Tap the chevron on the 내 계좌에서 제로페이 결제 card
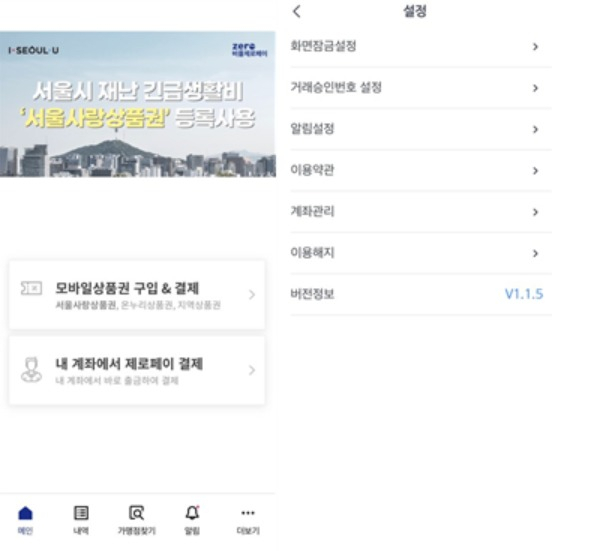Screen dimensions: 593x551 (252, 370)
